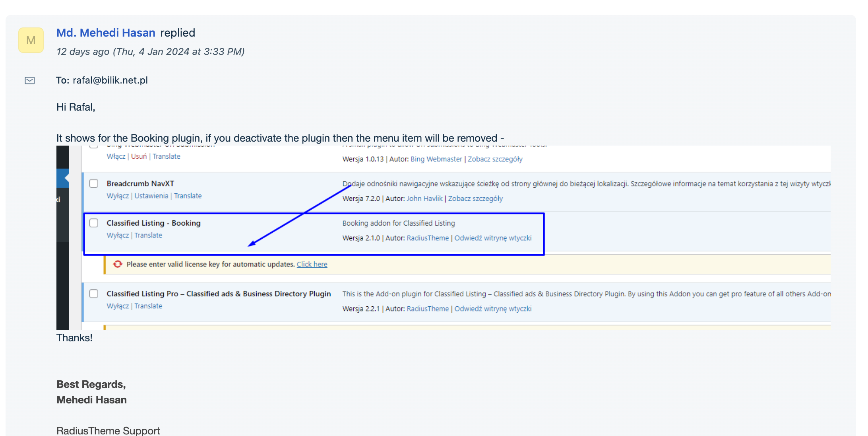
Task: Click 'Booking addon for Classified Listing' description
Action: [x=399, y=223]
